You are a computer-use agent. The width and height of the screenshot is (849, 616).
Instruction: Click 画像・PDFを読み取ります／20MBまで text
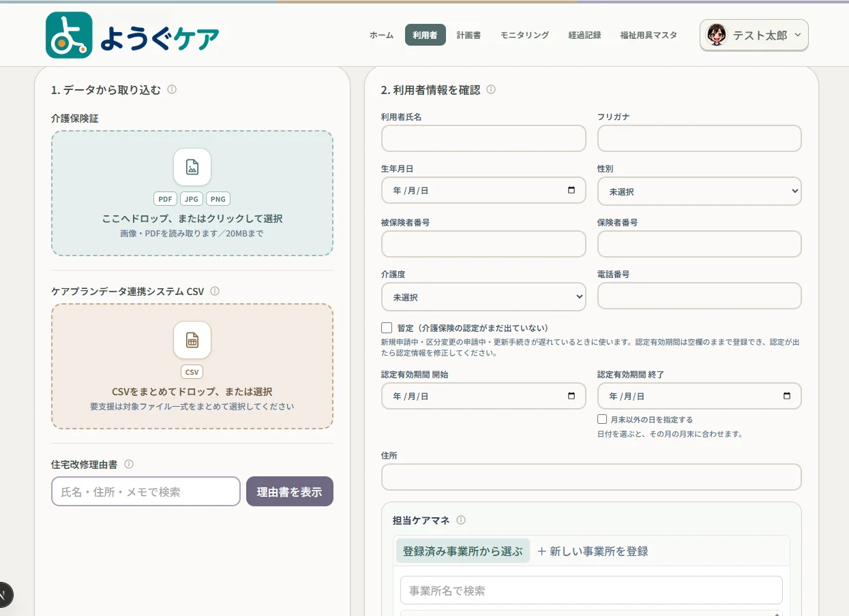[x=192, y=233]
